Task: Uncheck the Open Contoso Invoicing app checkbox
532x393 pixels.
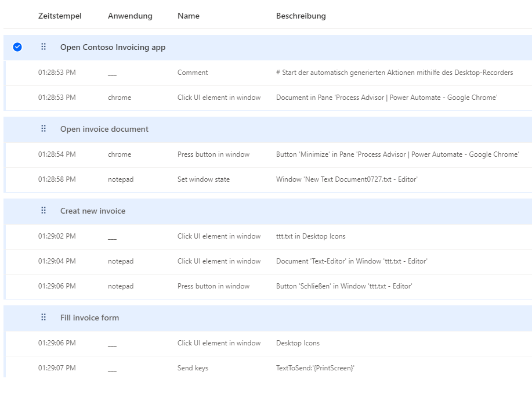Action: tap(17, 47)
